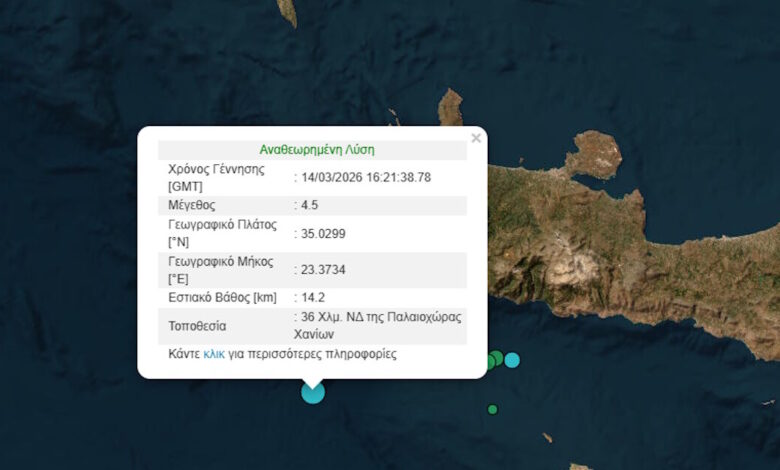Image resolution: width=780 pixels, height=470 pixels.
Task: Select the large cyan epicenter marker below the popup
Action: pos(313,392)
